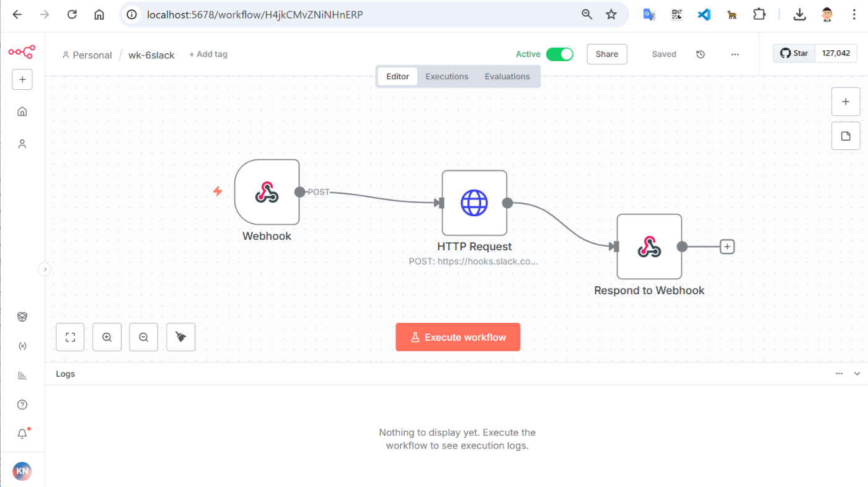Open the VS Code extension icon
Viewport: 868px width, 487px height.
[704, 14]
